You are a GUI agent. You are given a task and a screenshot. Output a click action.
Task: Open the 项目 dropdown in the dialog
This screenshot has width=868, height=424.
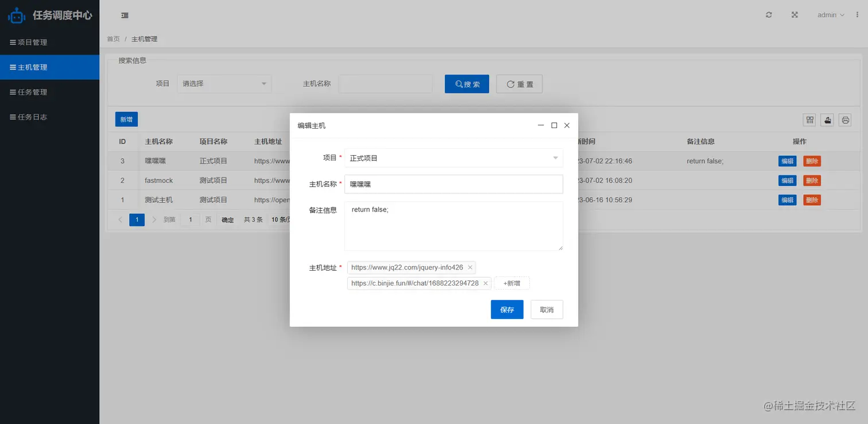pyautogui.click(x=453, y=157)
